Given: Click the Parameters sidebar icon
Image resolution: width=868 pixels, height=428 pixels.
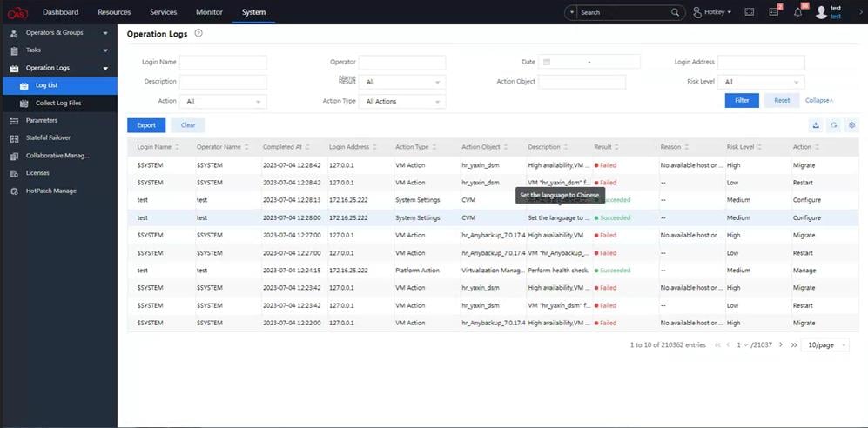Looking at the screenshot, I should [x=15, y=121].
